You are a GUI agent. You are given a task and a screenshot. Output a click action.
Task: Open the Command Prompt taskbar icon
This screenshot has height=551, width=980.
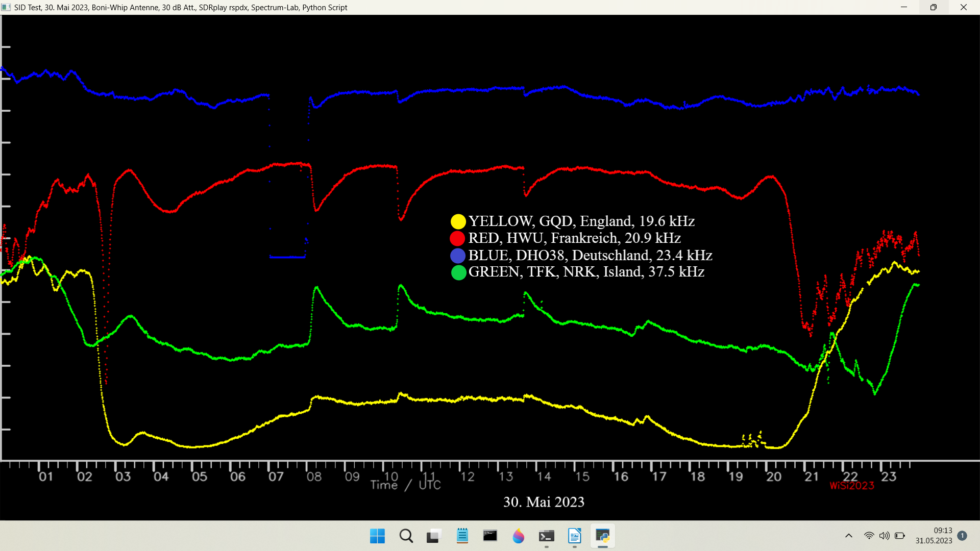pos(490,536)
